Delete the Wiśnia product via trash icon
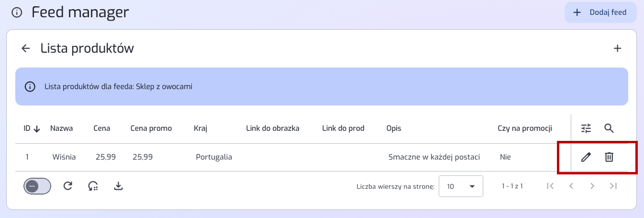 (609, 157)
